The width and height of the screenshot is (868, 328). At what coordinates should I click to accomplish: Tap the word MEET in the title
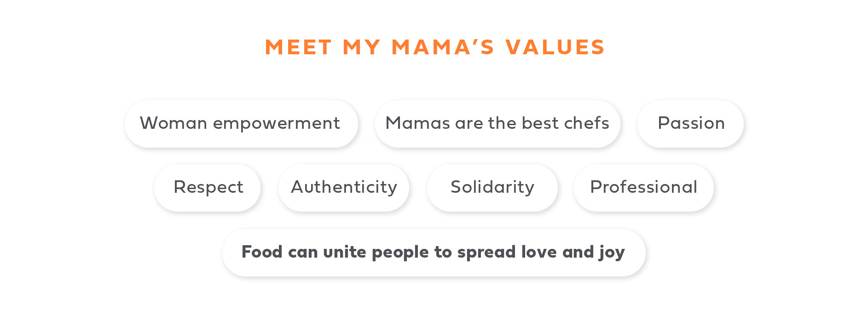pos(298,47)
